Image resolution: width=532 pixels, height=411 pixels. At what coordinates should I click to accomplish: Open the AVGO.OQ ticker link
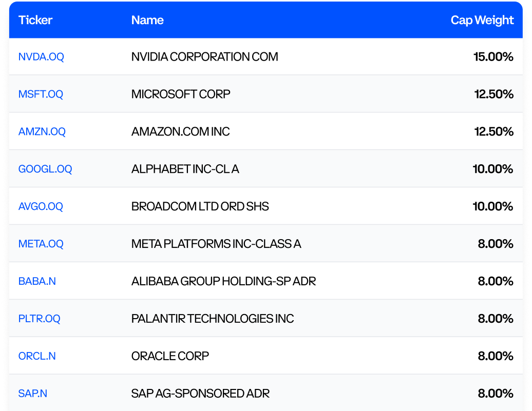click(x=41, y=206)
